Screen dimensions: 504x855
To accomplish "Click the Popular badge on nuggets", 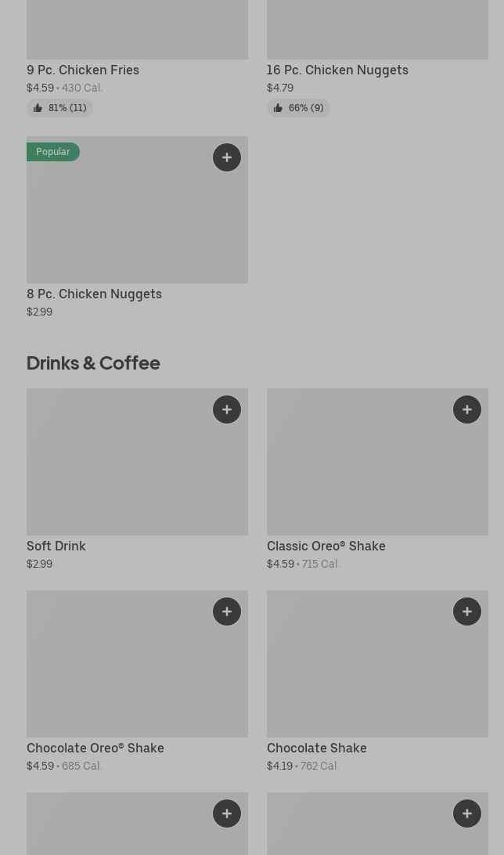I will pyautogui.click(x=53, y=152).
